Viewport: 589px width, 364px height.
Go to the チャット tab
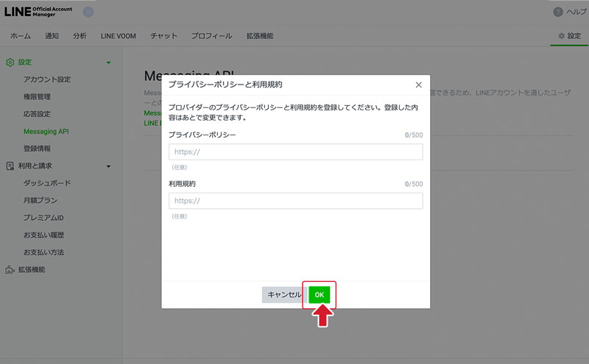pyautogui.click(x=163, y=36)
